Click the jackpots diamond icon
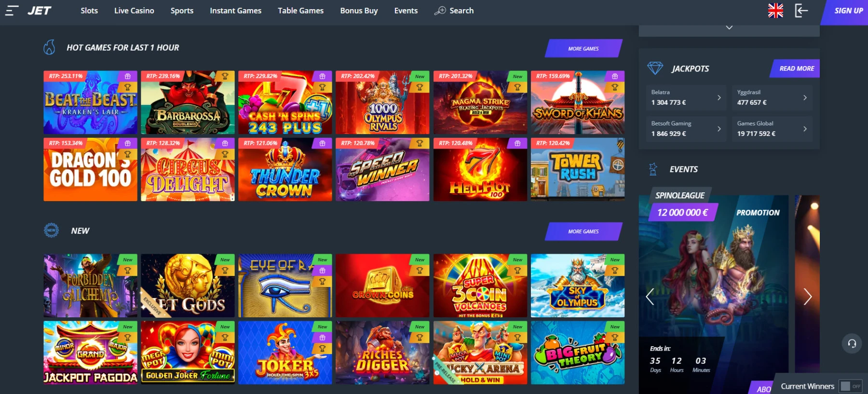This screenshot has width=868, height=394. pos(655,68)
